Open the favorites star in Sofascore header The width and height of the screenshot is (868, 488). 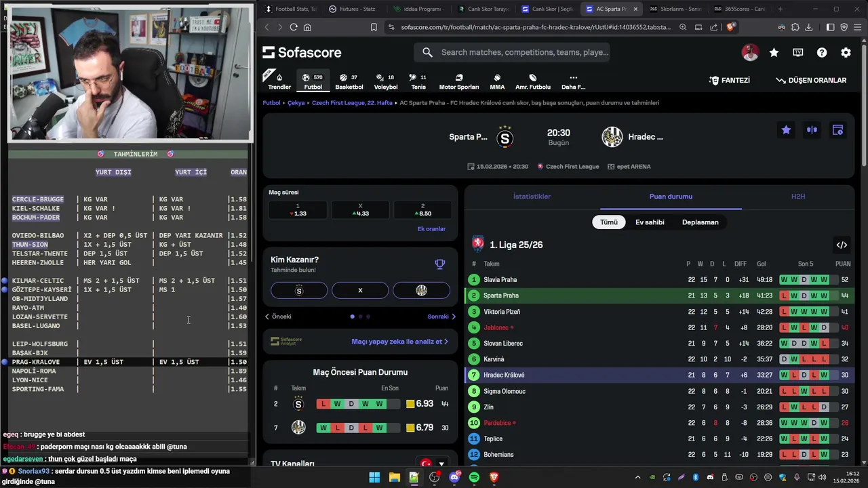tap(774, 52)
